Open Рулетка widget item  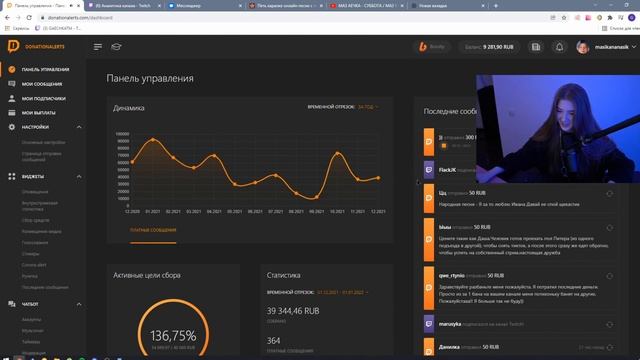(29, 276)
